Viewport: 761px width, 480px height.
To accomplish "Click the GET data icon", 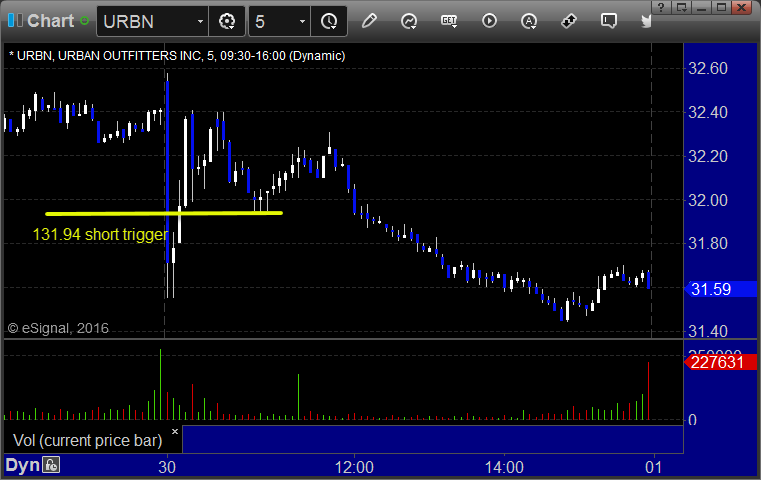I will tap(449, 21).
